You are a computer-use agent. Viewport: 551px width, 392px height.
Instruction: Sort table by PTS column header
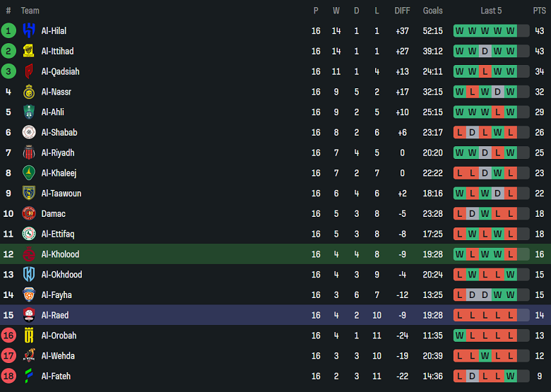[x=539, y=11]
